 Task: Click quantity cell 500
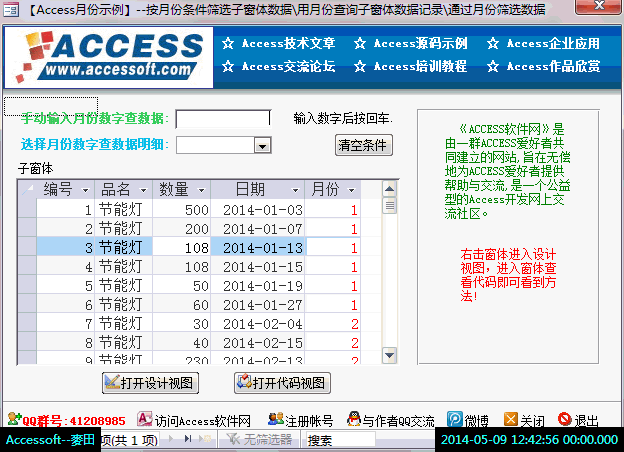click(182, 209)
